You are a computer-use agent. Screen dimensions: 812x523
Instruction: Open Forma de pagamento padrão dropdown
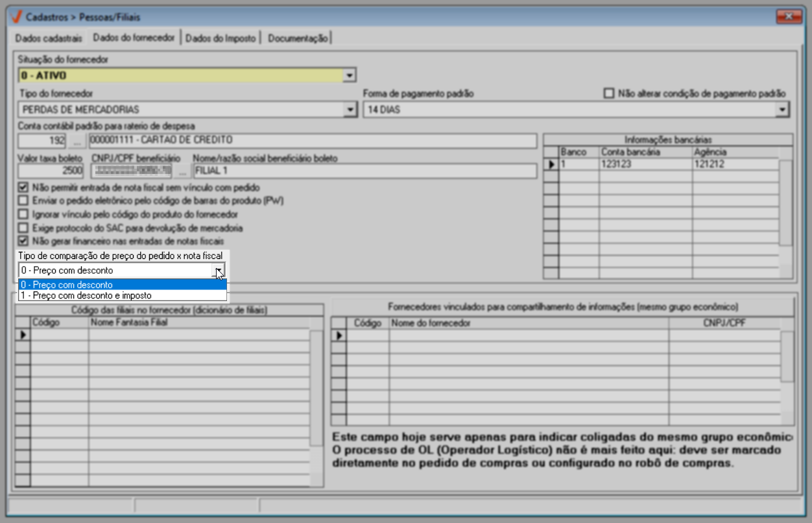click(782, 110)
